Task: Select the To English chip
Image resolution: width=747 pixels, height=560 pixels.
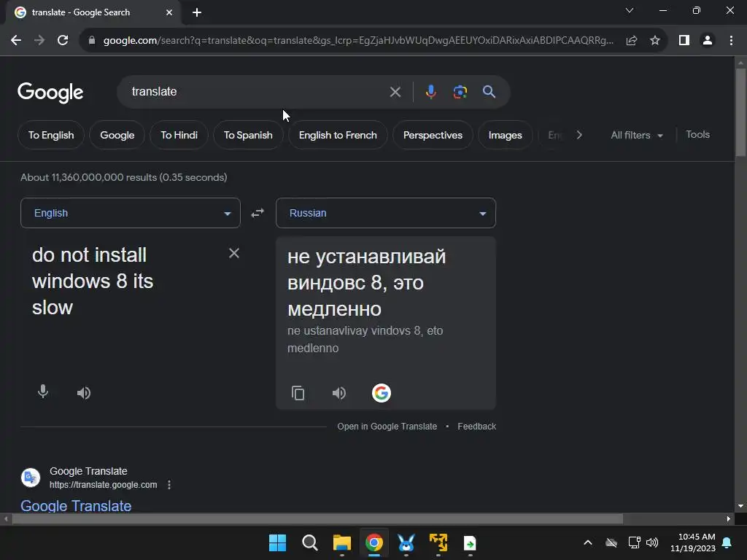Action: tap(51, 135)
